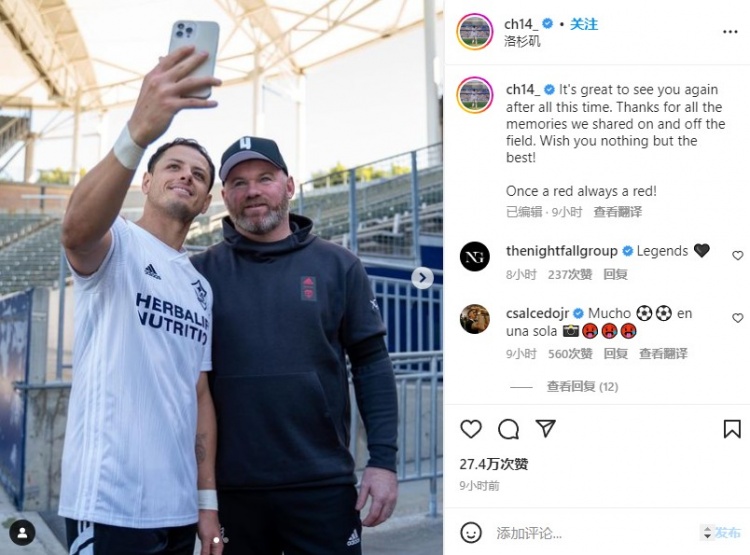
Task: Show tagged people via the person icon
Action: [x=22, y=533]
